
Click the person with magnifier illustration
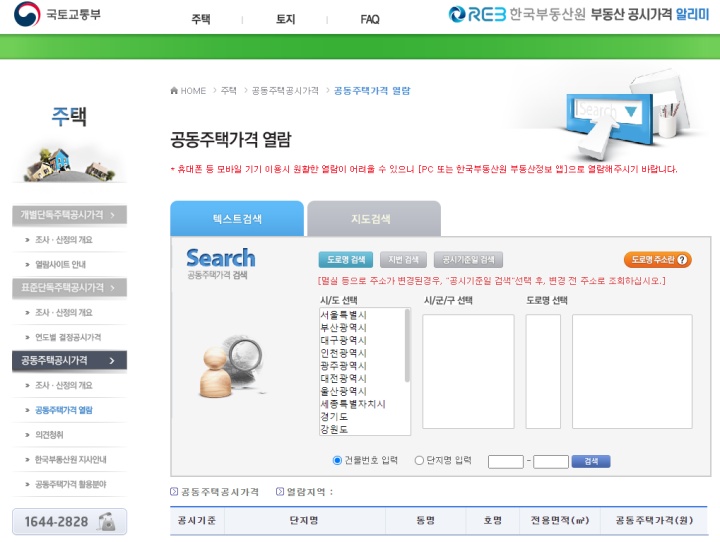(x=231, y=366)
